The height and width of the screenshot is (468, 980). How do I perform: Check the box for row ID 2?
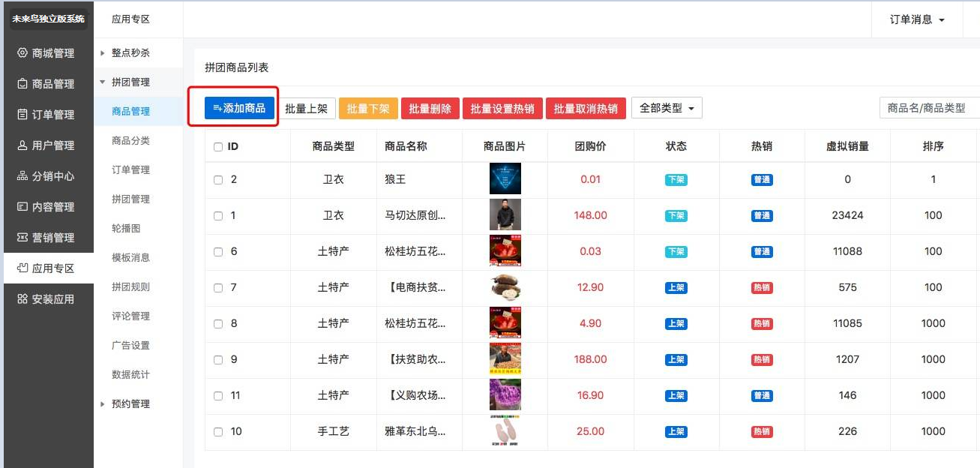point(218,180)
